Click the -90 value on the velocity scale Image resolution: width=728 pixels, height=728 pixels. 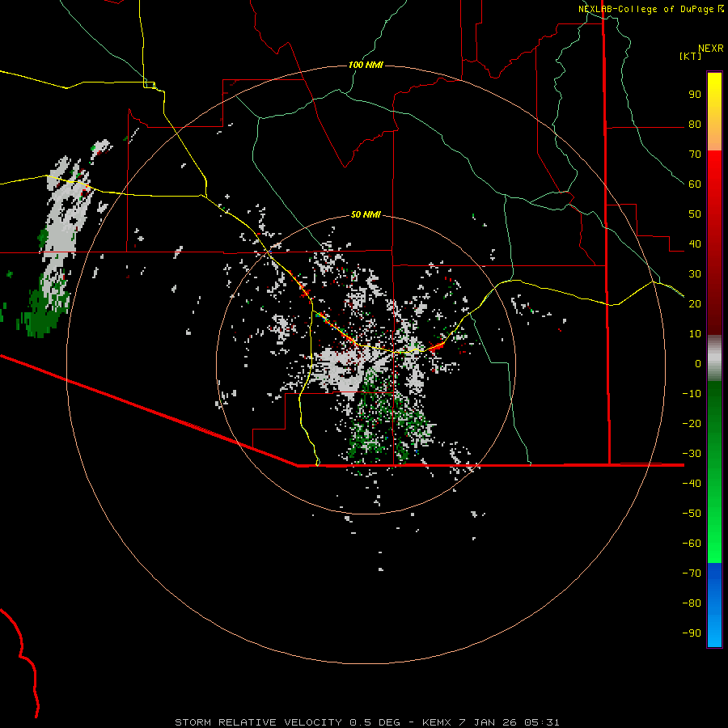click(x=692, y=633)
